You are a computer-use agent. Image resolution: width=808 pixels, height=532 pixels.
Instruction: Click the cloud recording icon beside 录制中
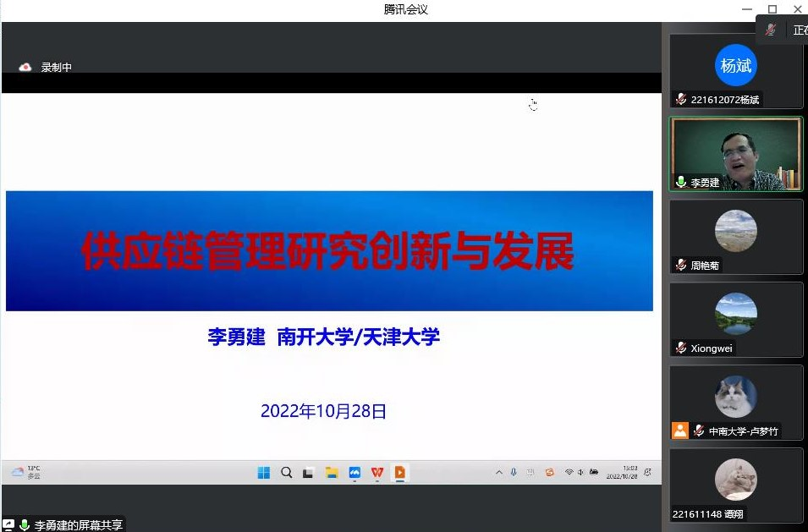tap(25, 68)
